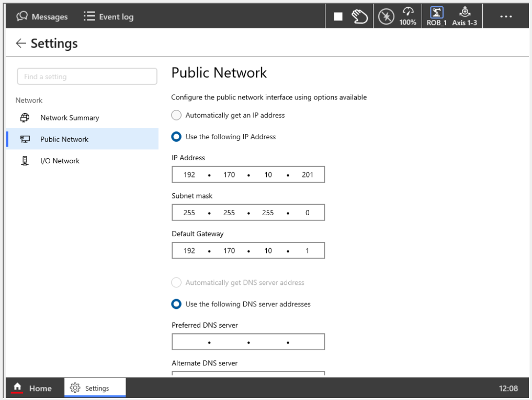
Task: Open the Event log
Action: (x=108, y=17)
